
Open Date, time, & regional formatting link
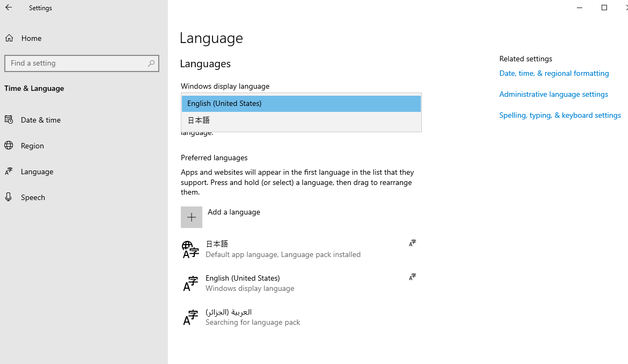tap(554, 73)
